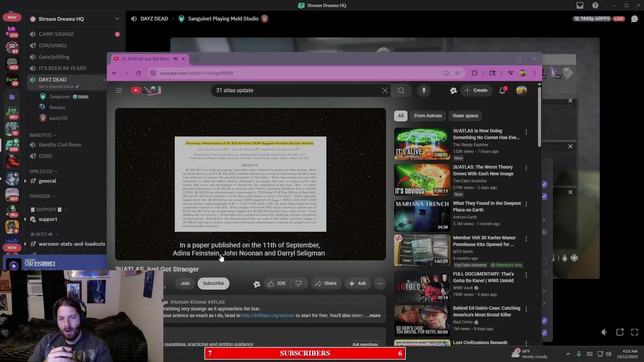644x362 pixels.
Task: Dislike the video
Action: click(x=298, y=284)
